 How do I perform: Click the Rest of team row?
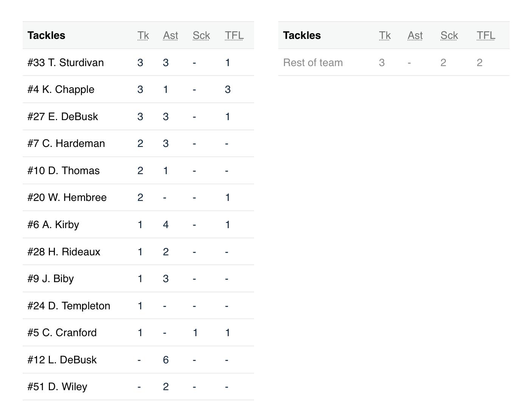pos(313,63)
